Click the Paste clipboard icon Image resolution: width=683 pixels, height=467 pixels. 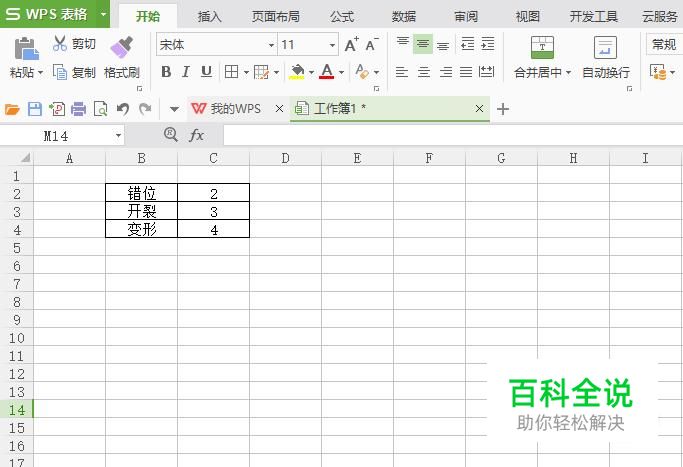[26, 48]
